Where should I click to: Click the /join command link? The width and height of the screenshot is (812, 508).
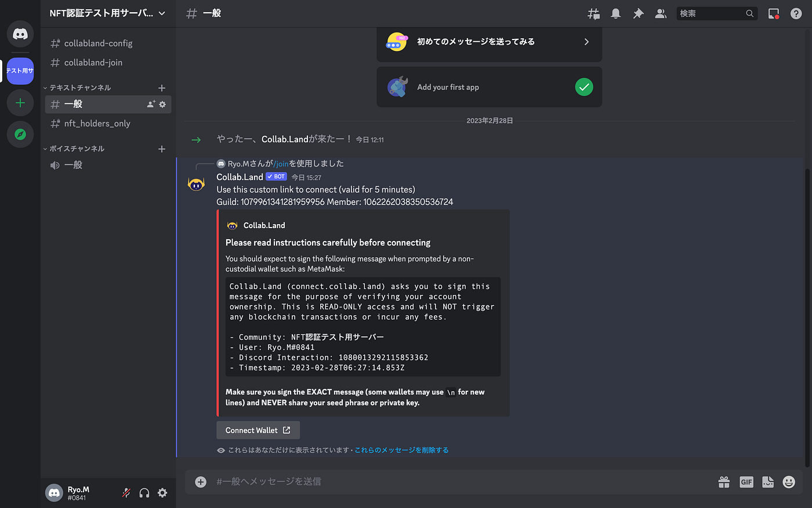coord(281,164)
